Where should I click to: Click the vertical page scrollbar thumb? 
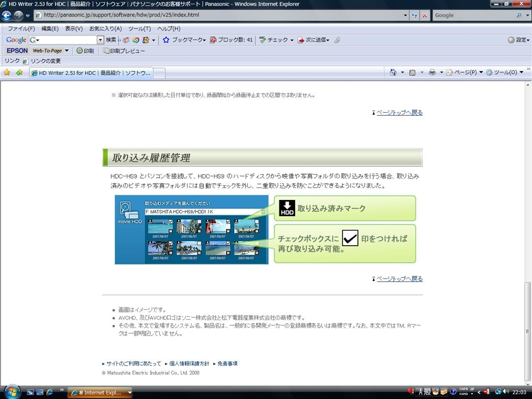point(528,331)
